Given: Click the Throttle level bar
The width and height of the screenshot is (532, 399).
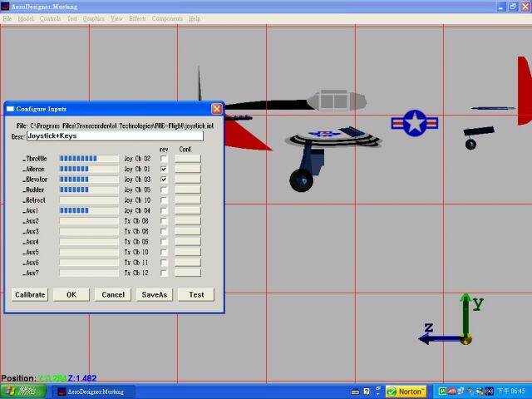Looking at the screenshot, I should (x=89, y=159).
